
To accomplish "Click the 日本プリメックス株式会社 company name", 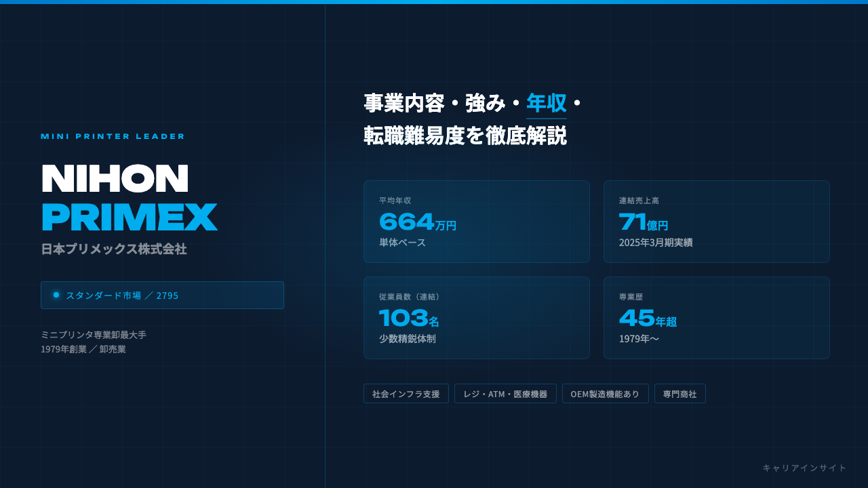I will [114, 249].
